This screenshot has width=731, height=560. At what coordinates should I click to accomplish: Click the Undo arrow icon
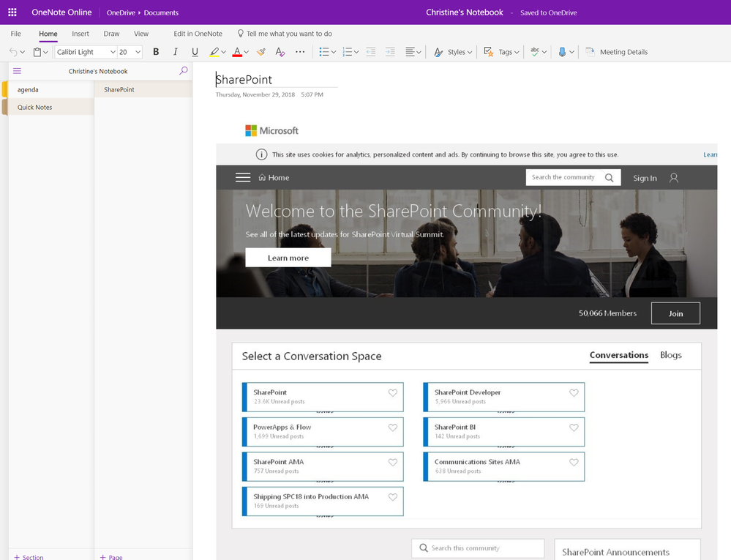(x=13, y=52)
